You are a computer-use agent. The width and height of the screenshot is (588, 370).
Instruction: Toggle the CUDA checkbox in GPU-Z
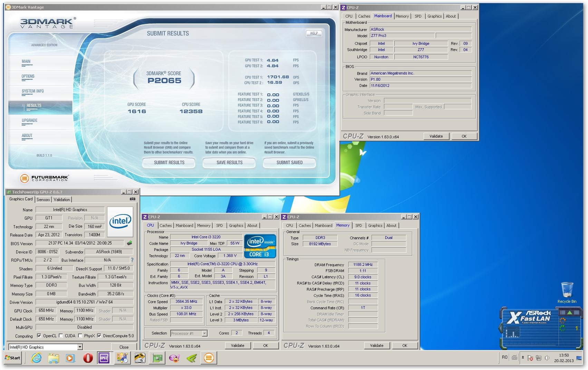[x=61, y=336]
